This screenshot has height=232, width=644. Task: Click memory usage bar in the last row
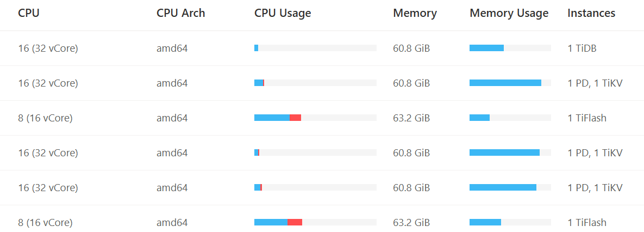pos(510,222)
